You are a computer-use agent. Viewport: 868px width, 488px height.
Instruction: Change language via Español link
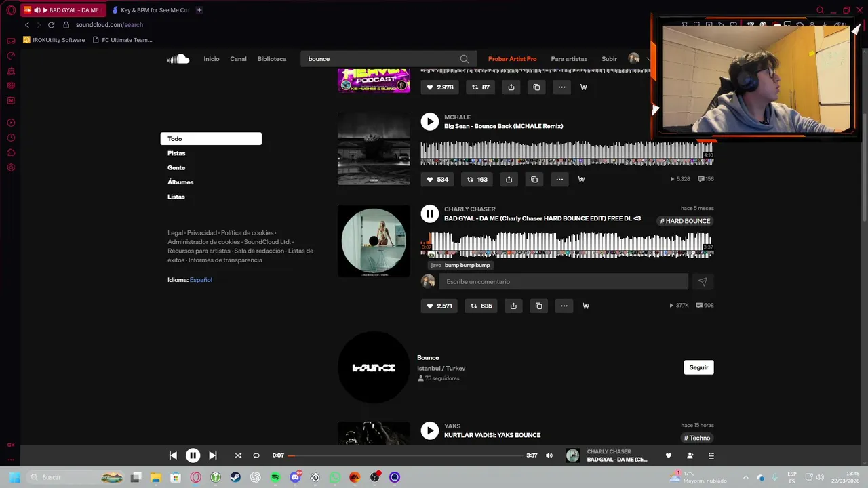click(x=201, y=280)
